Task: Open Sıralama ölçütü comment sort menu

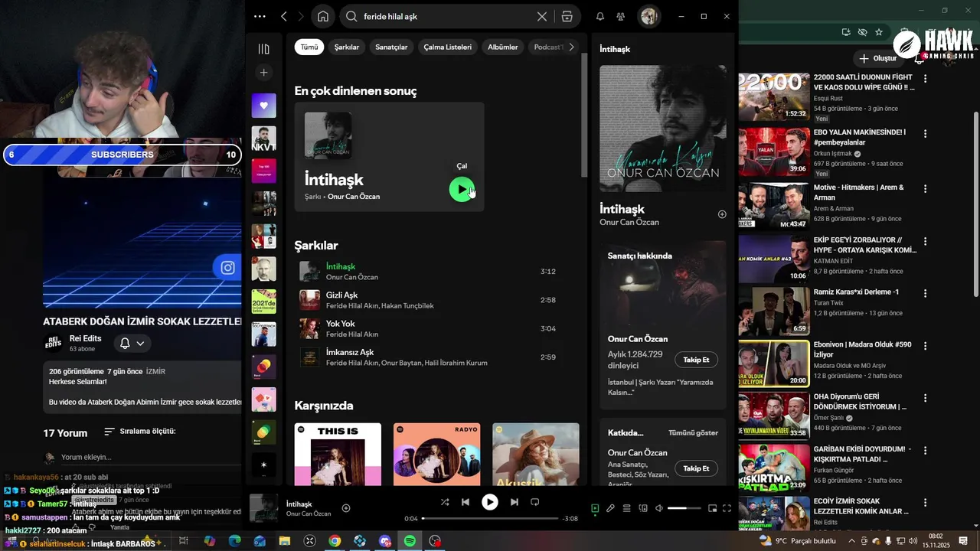Action: (139, 432)
